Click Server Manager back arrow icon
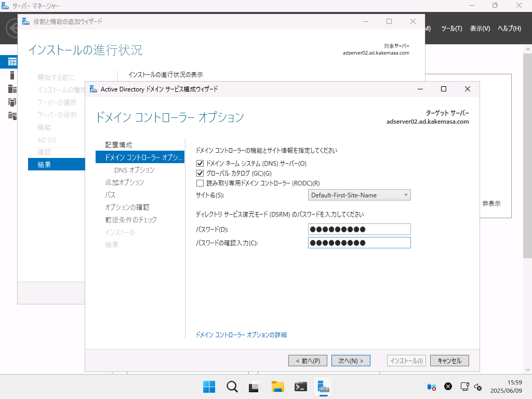532x399 pixels. pos(12,28)
